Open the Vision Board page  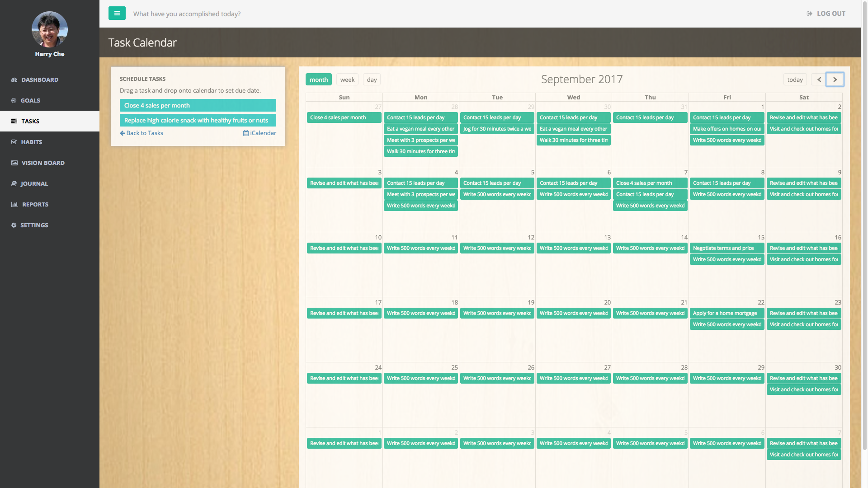(43, 163)
